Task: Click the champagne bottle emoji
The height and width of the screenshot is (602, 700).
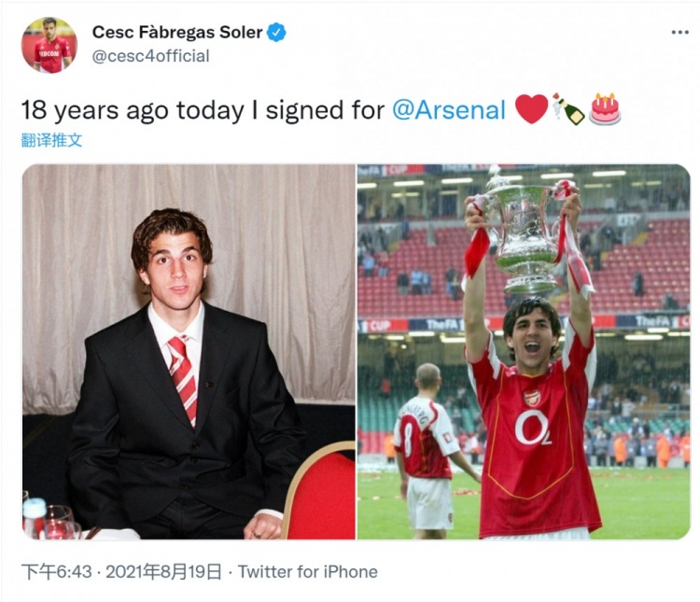Action: click(x=567, y=109)
